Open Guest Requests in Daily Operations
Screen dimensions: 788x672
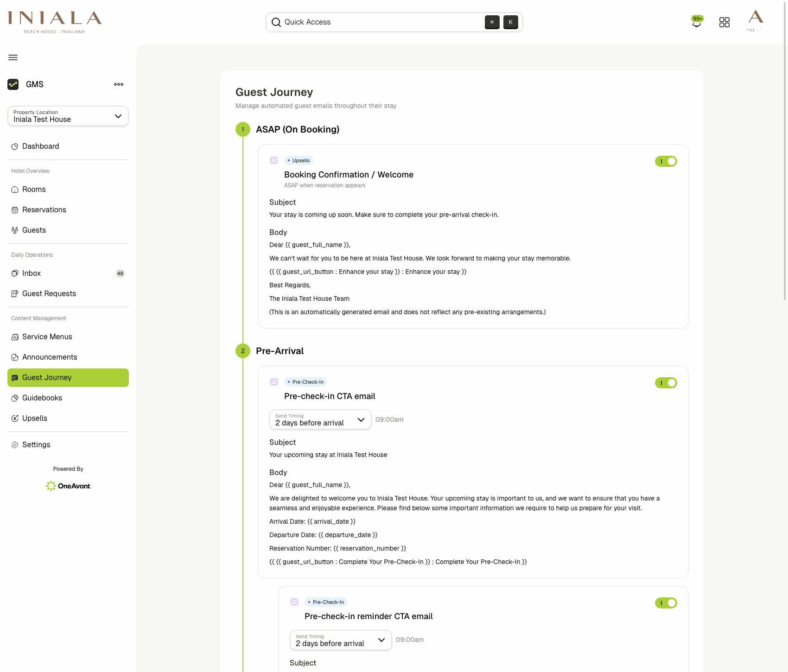[49, 293]
